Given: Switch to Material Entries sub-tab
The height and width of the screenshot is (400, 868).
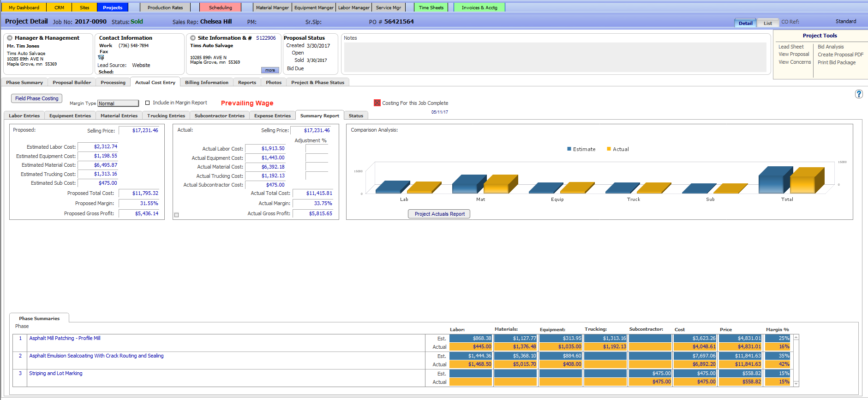Looking at the screenshot, I should coord(119,115).
